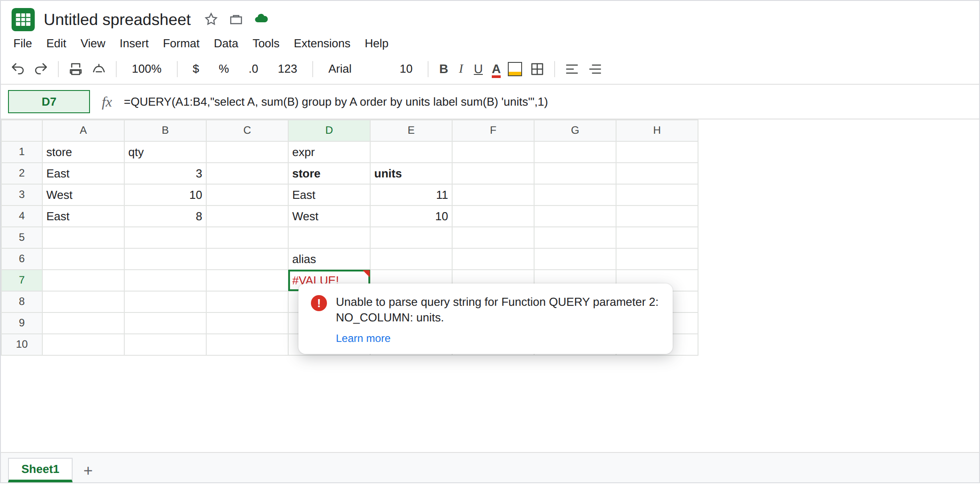This screenshot has height=485, width=980.
Task: Select cell D1 containing expr
Action: [329, 152]
